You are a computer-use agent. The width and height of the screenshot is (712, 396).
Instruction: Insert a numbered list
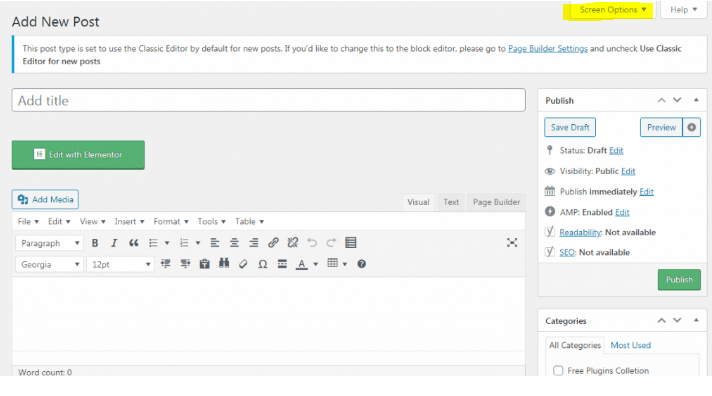(184, 243)
